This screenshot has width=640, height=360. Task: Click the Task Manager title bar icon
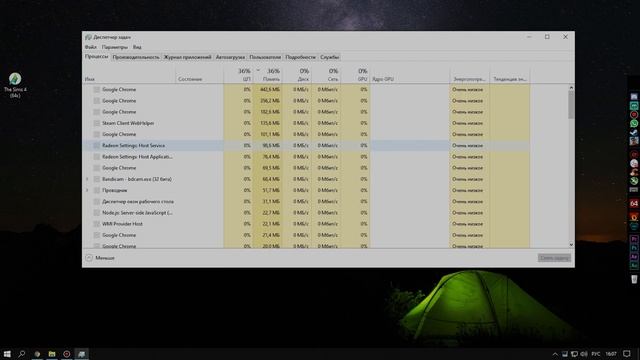tap(88, 37)
